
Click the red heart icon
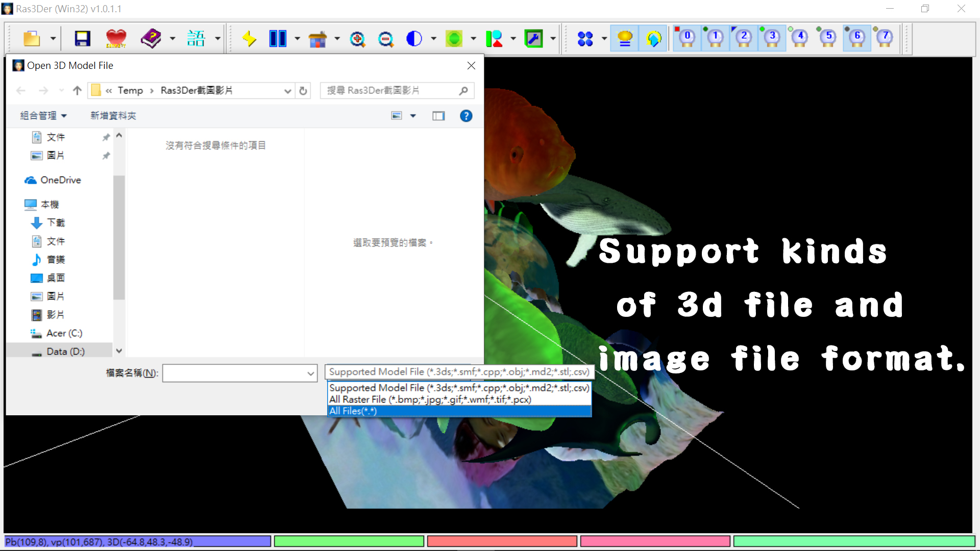click(x=116, y=39)
